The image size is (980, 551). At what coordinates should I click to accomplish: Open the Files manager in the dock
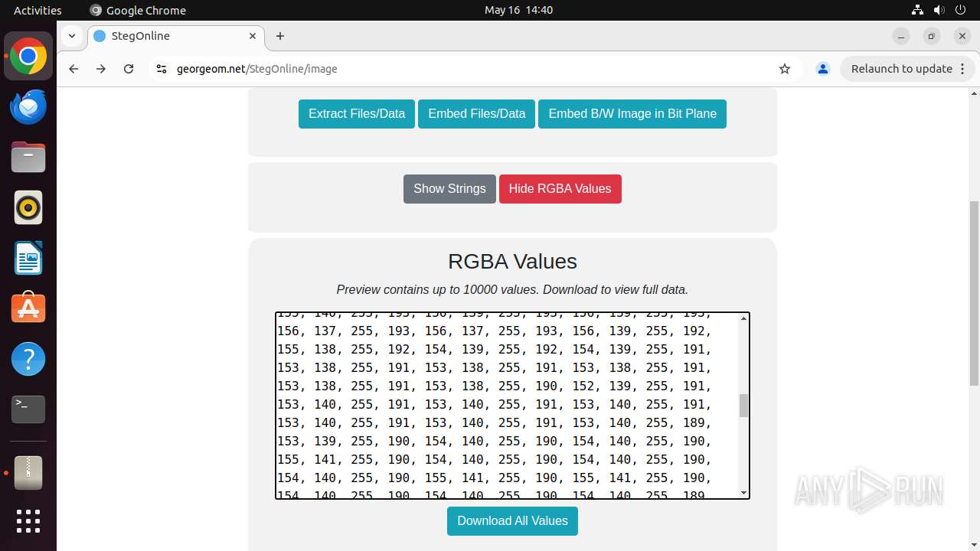click(x=28, y=158)
